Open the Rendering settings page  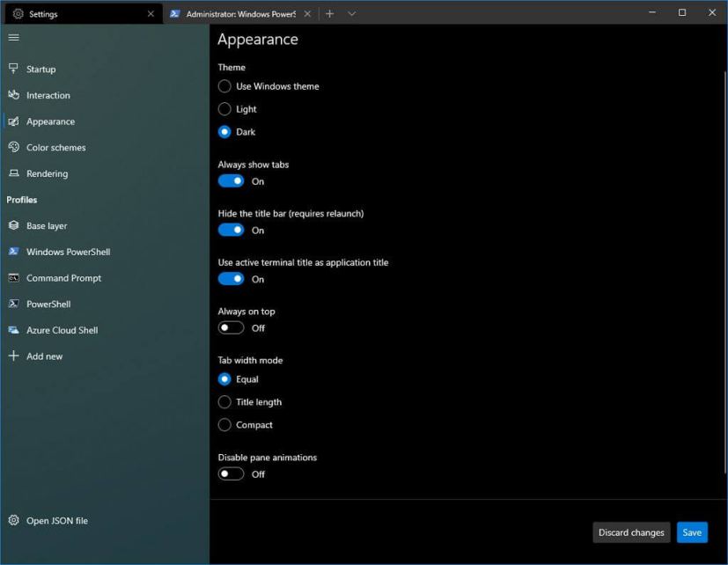pyautogui.click(x=105, y=173)
